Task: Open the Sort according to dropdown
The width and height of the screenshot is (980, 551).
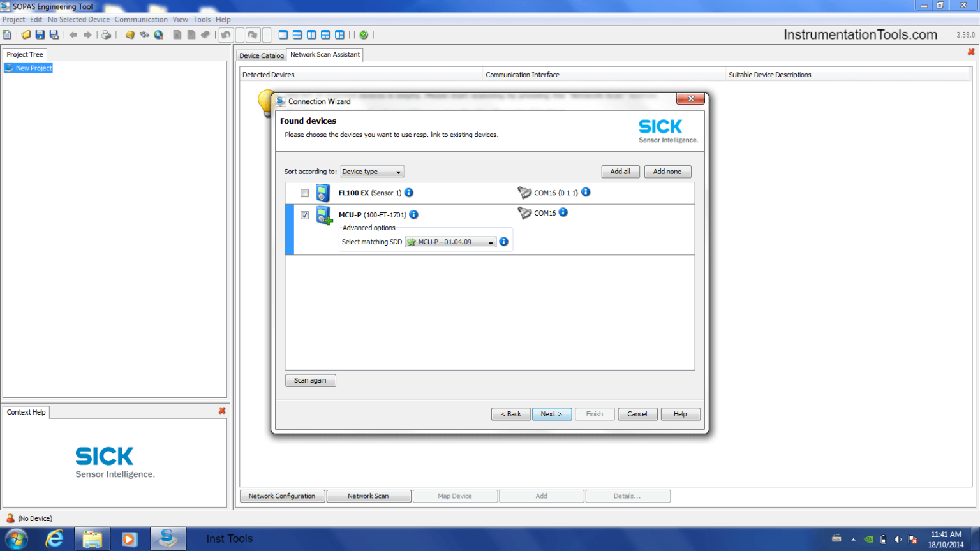Action: coord(372,172)
